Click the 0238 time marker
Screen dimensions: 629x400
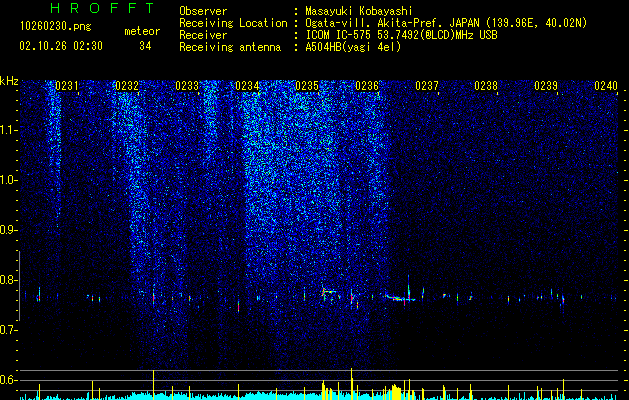486,86
